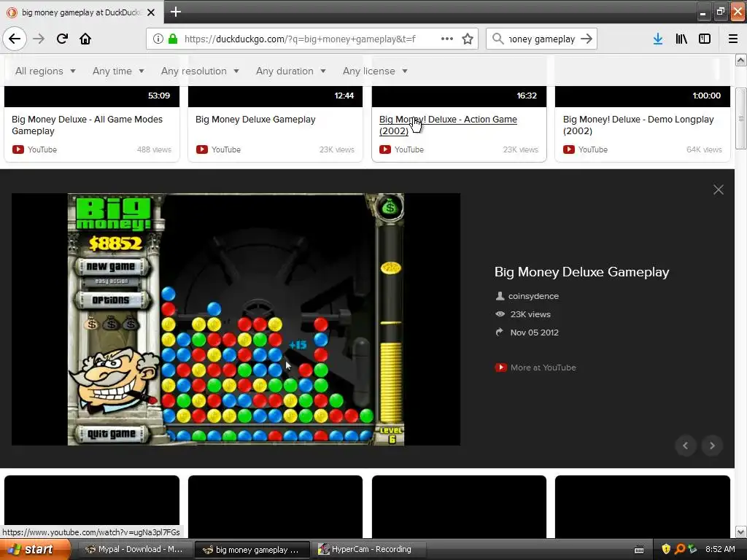The height and width of the screenshot is (560, 747).
Task: Open page actions three-dot menu
Action: (447, 39)
